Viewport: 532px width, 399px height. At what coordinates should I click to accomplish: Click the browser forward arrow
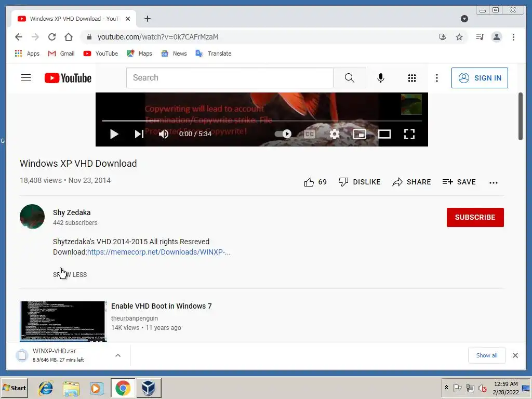coord(35,37)
